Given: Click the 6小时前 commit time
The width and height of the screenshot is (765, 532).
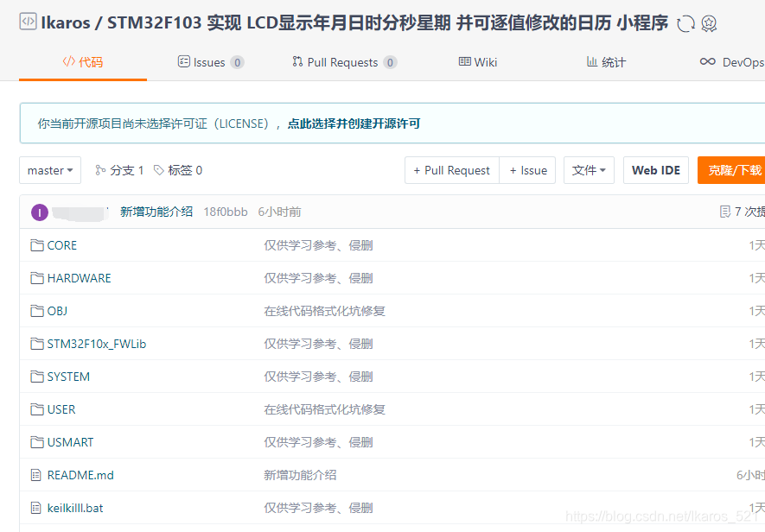Looking at the screenshot, I should click(279, 212).
